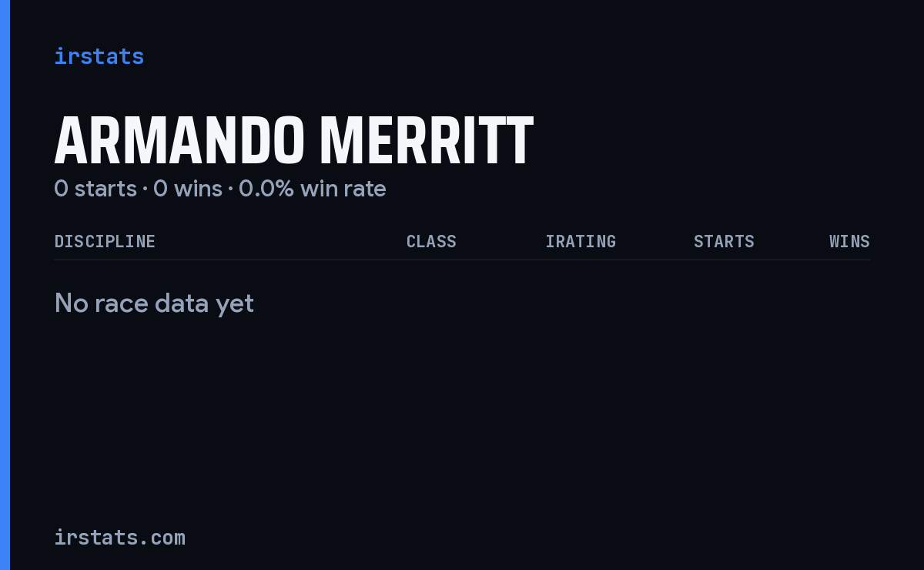Click the blue accent bar on left edge
This screenshot has height=570, width=924.
point(5,285)
